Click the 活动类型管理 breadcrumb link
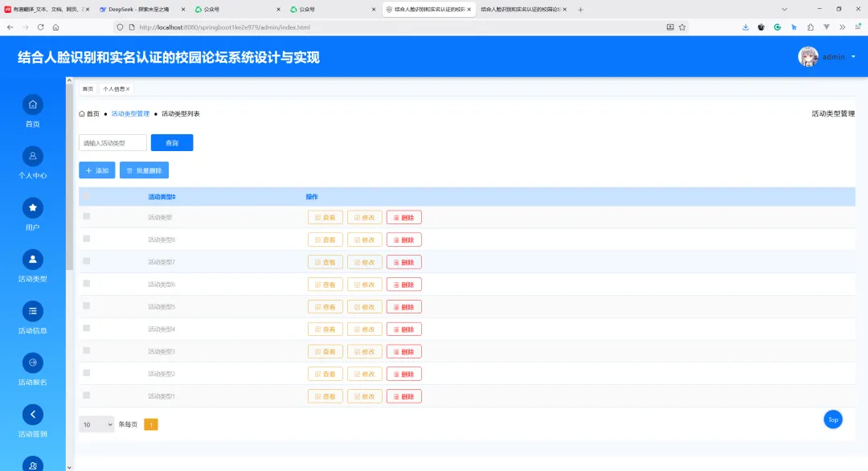This screenshot has height=471, width=868. pyautogui.click(x=131, y=113)
